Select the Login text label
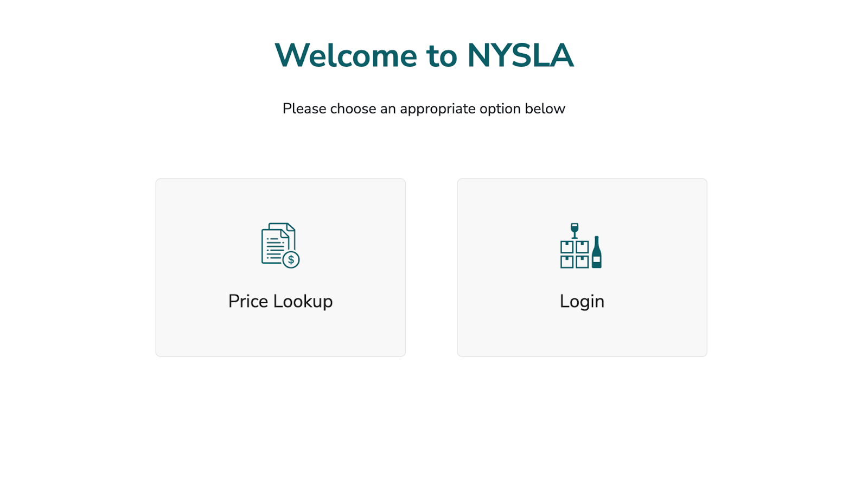The width and height of the screenshot is (868, 497). click(x=582, y=301)
